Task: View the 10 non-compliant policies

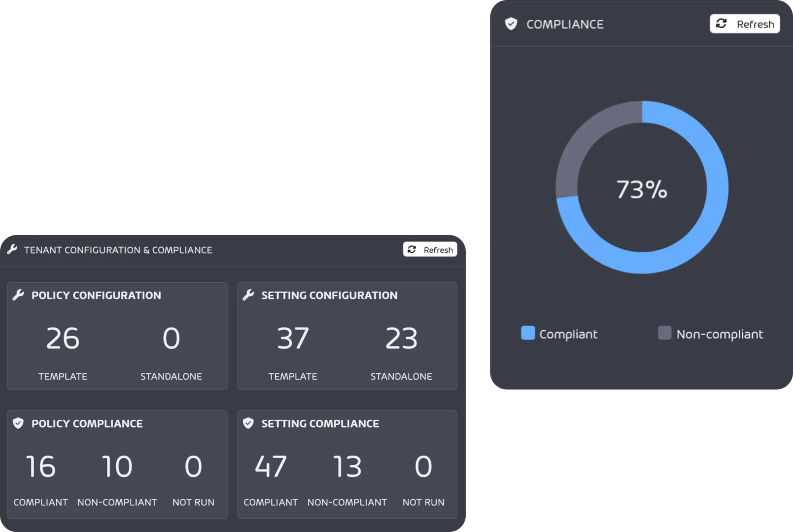Action: [x=117, y=466]
